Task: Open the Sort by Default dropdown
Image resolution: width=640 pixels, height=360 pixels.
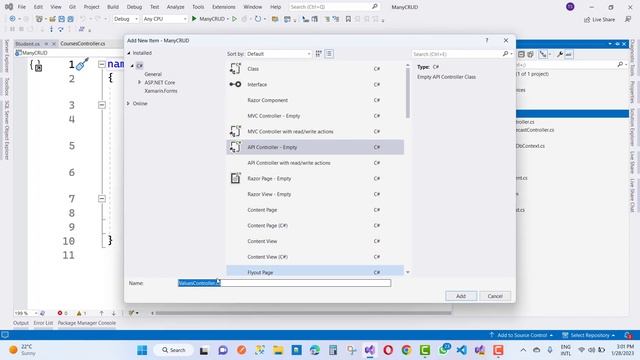Action: [x=279, y=54]
